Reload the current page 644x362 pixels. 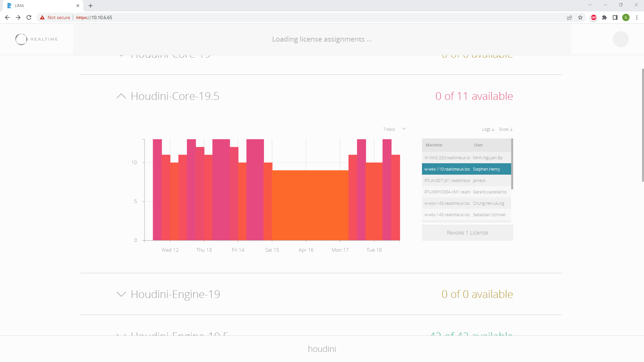[x=29, y=17]
